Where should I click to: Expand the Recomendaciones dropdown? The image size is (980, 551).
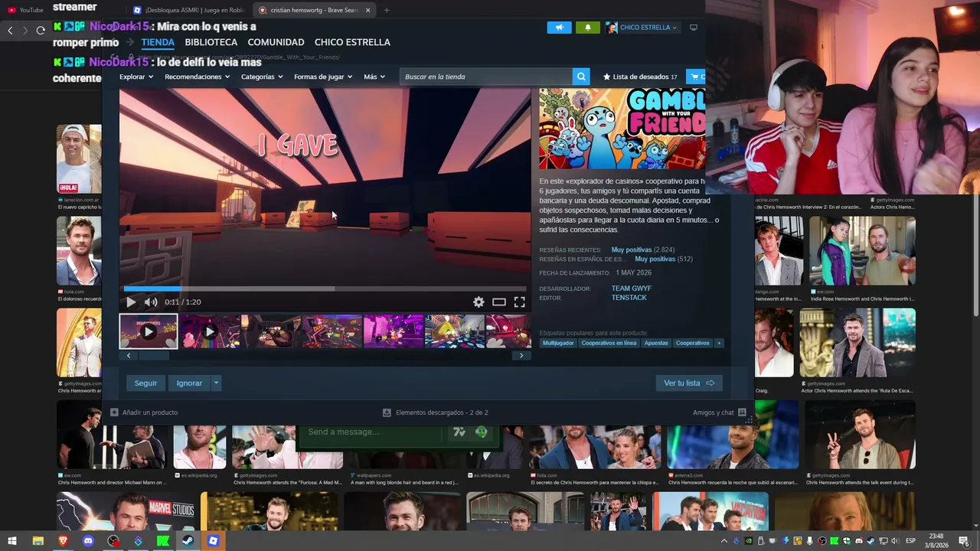pos(197,77)
